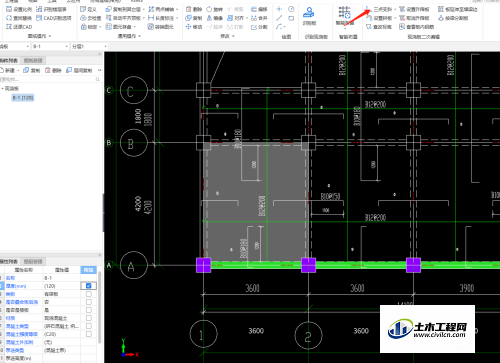The image size is (500, 363).
Task: Open the Define (定义) tool
Action: 88,9
